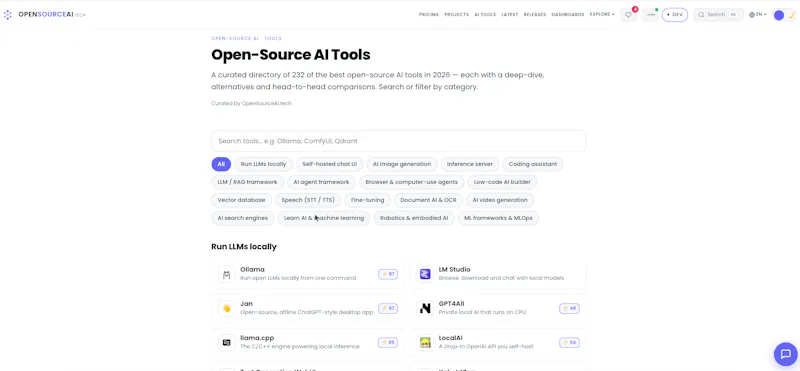Filter by Low-code AI builder
The height and width of the screenshot is (371, 800).
pyautogui.click(x=503, y=182)
